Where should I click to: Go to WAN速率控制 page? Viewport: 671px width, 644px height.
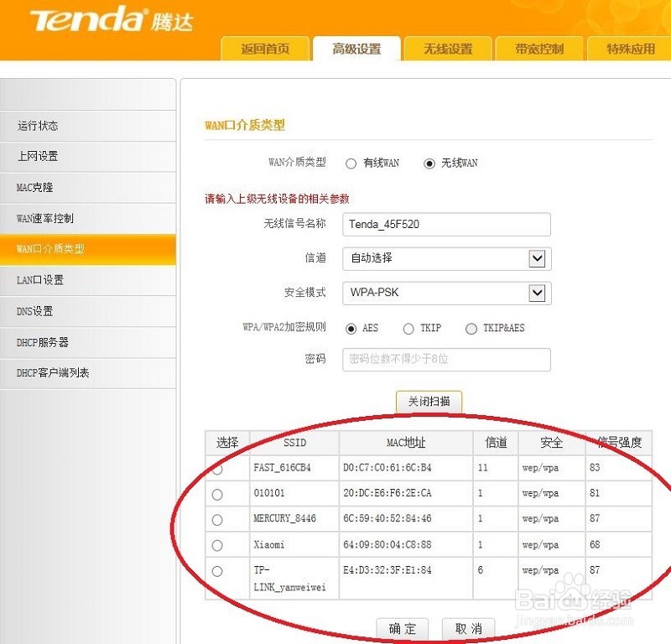point(88,218)
